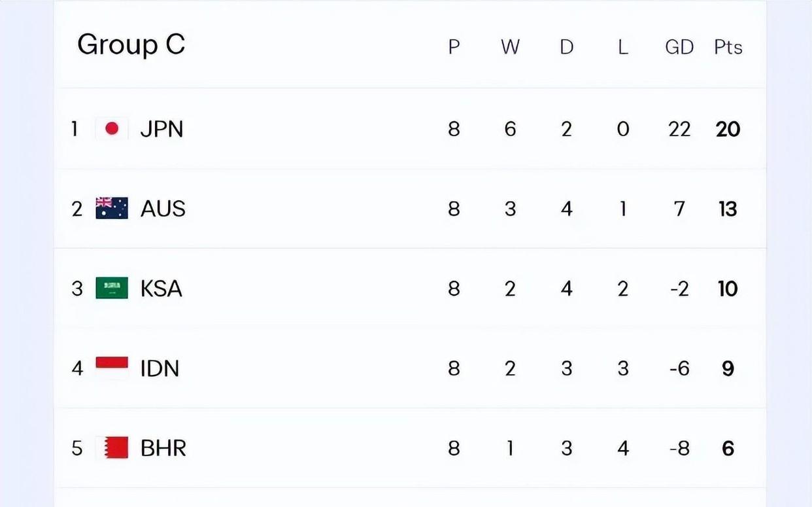
Task: Click the P column header
Action: tap(454, 47)
